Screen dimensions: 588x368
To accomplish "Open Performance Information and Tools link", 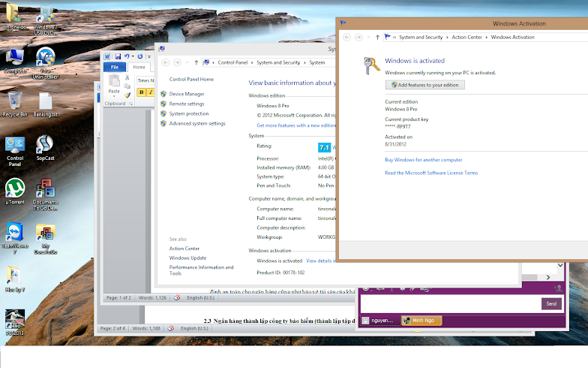I will coord(201,270).
